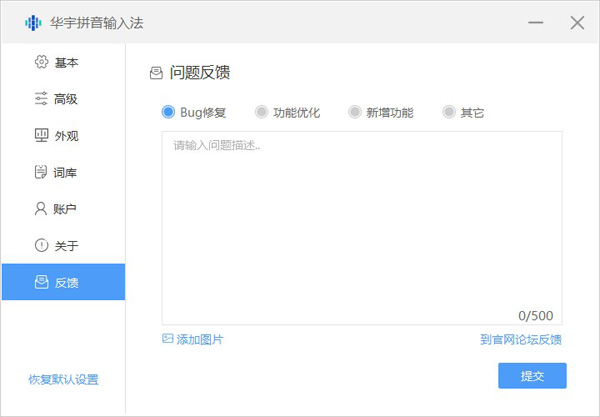Click the 基本 gear icon in sidebar

pyautogui.click(x=41, y=62)
